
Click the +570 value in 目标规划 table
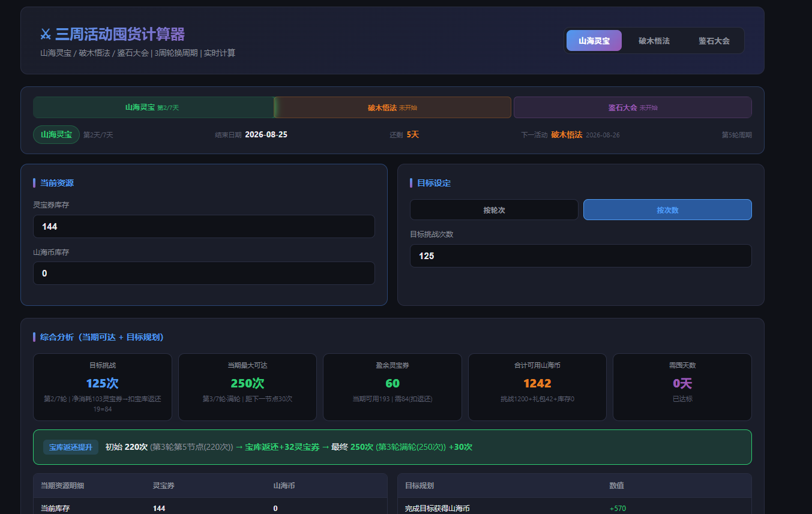click(618, 508)
